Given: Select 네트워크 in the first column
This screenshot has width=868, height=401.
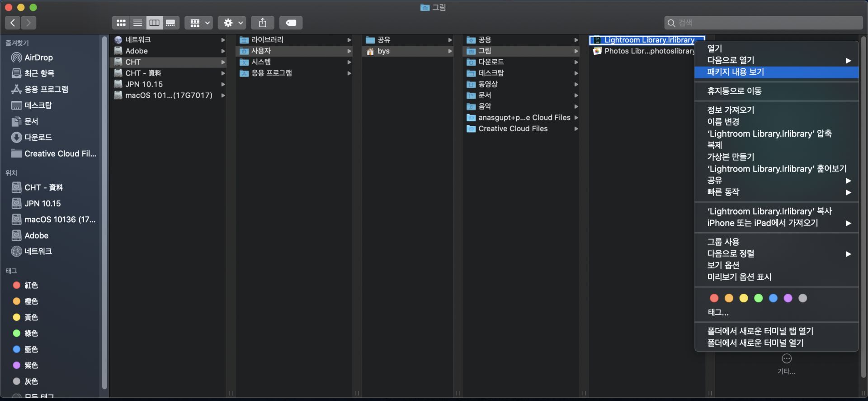Looking at the screenshot, I should [168, 40].
